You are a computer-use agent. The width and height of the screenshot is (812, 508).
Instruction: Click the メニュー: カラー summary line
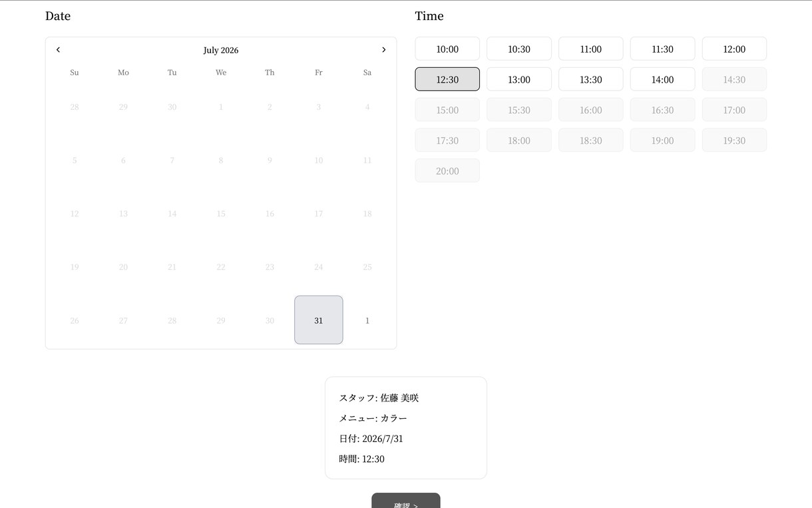373,418
